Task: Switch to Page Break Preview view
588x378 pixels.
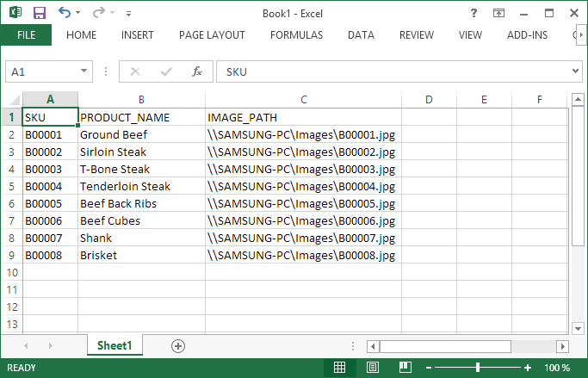Action: click(403, 368)
